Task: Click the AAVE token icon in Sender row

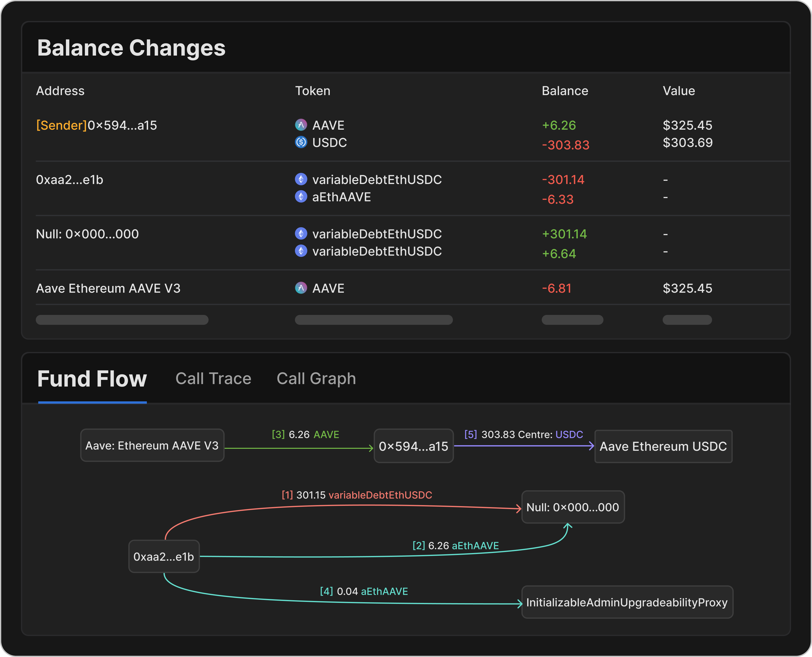Action: [x=301, y=125]
